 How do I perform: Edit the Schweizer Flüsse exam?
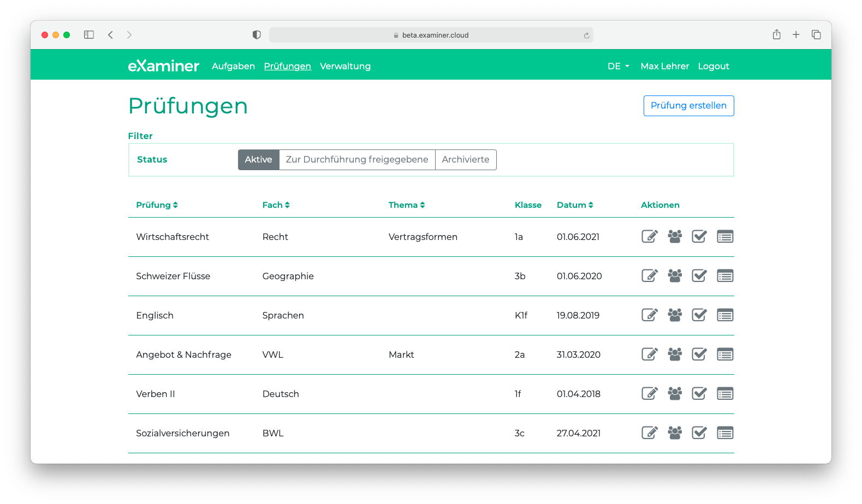pyautogui.click(x=649, y=276)
